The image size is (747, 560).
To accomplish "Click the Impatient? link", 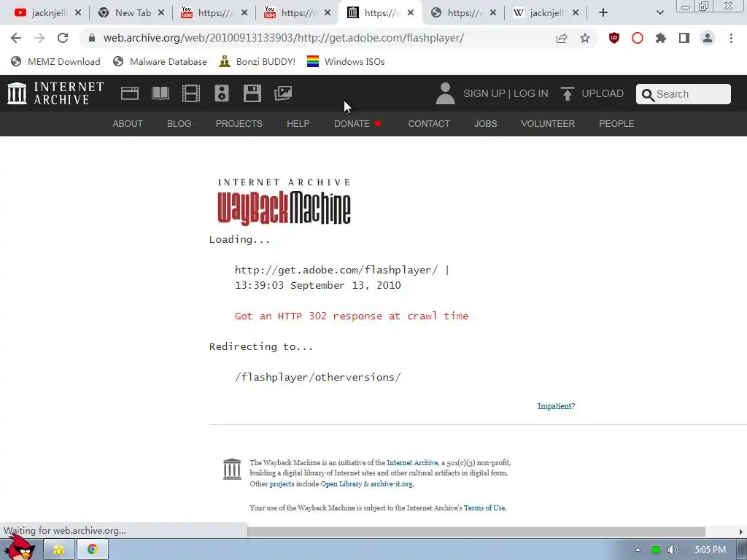I will 556,406.
